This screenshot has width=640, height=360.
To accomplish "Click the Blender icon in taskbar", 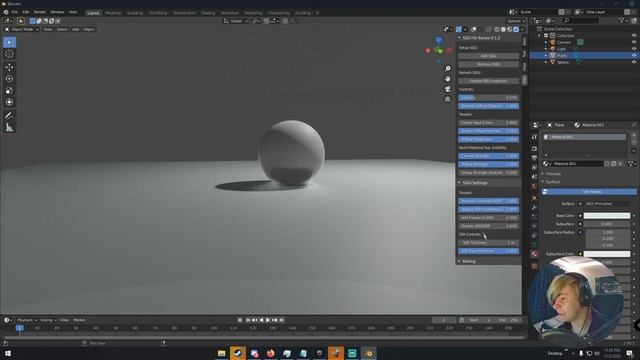I will click(368, 353).
